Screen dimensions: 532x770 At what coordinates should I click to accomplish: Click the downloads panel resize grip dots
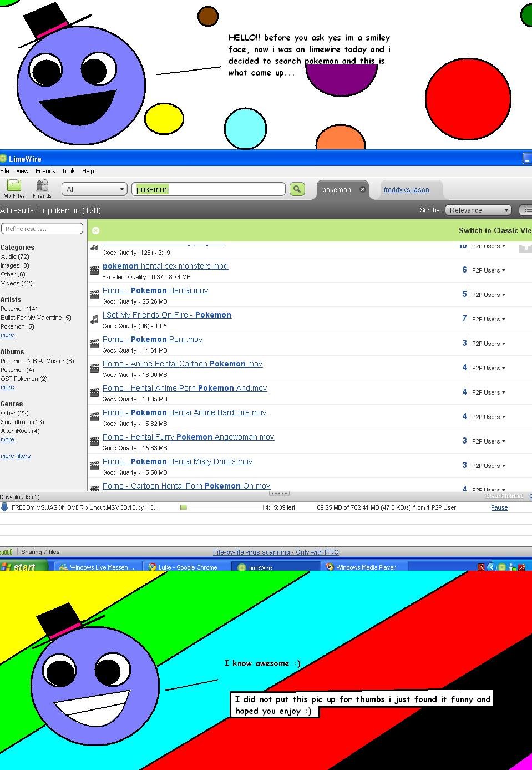point(278,494)
